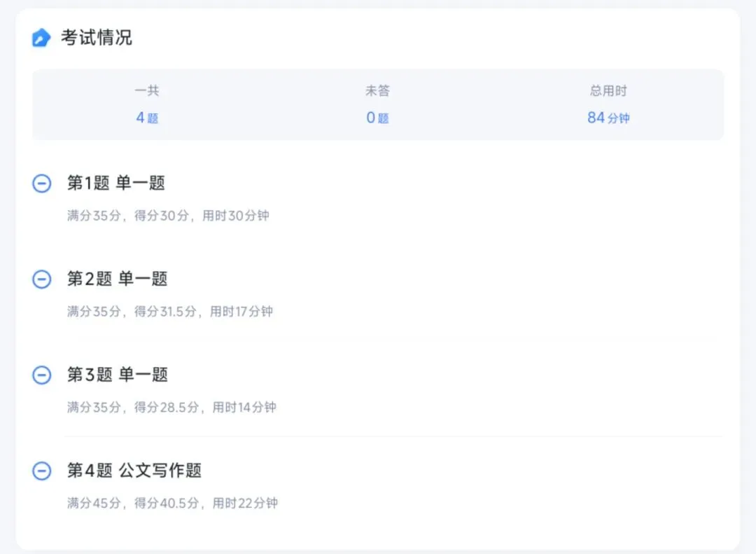Image resolution: width=756 pixels, height=554 pixels.
Task: Select the unanswered 0 题 count
Action: click(377, 117)
